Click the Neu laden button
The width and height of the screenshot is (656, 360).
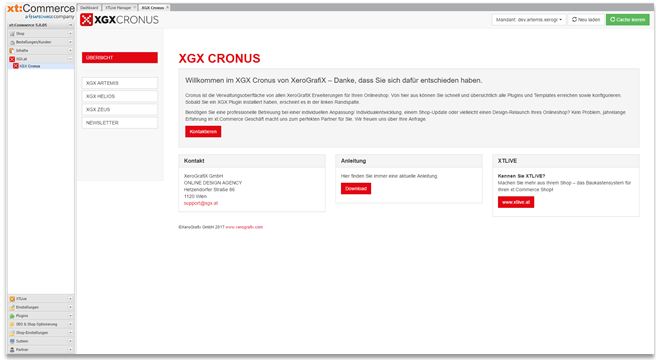click(x=586, y=20)
